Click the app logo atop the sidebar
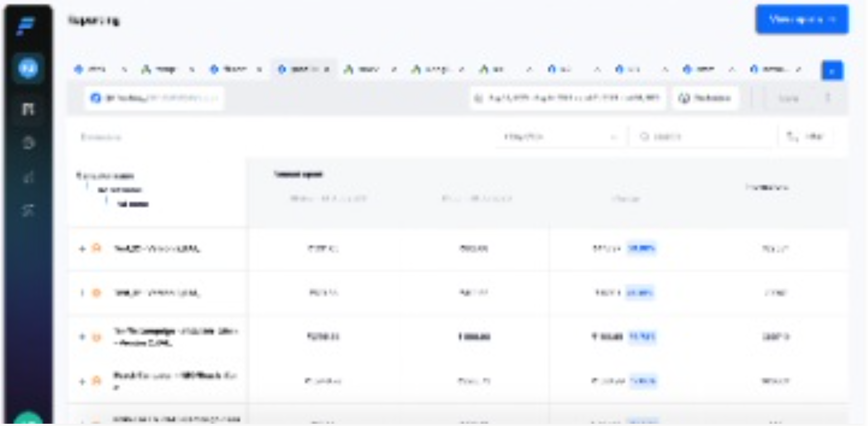This screenshot has height=426, width=868. click(26, 25)
